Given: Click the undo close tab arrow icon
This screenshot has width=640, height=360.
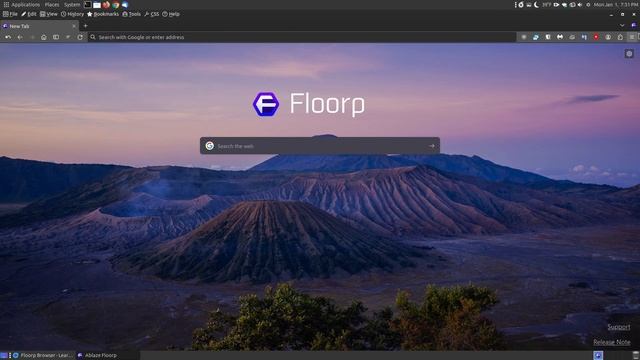Looking at the screenshot, I should (x=8, y=37).
